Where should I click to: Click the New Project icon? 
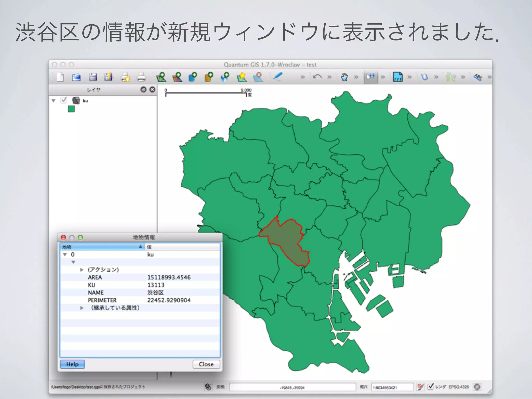click(x=60, y=77)
